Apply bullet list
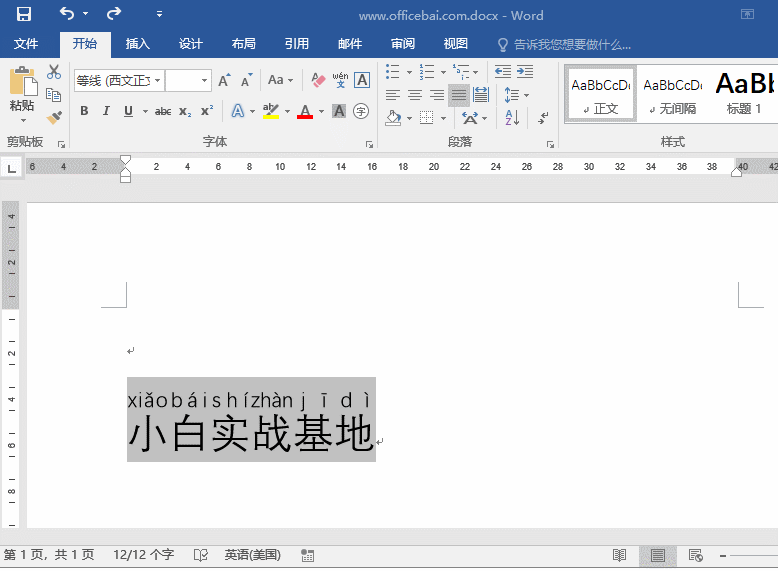 pos(393,71)
